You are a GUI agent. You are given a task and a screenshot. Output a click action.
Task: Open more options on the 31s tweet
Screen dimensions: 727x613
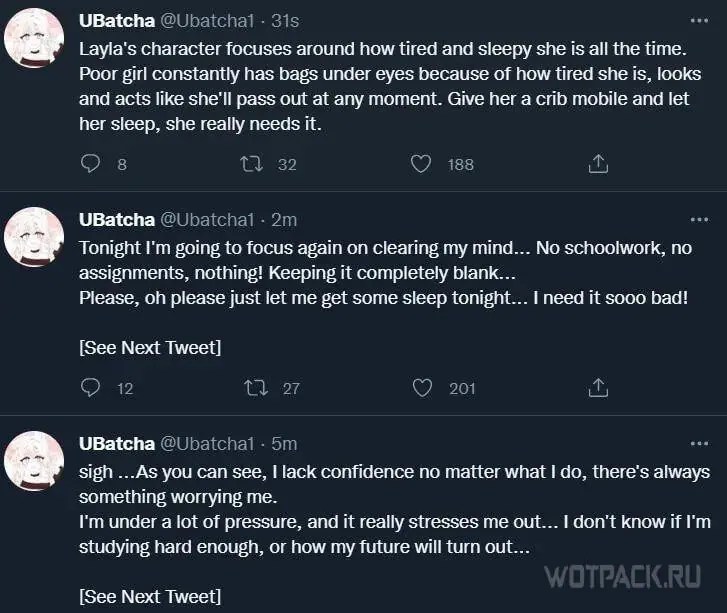coord(699,21)
